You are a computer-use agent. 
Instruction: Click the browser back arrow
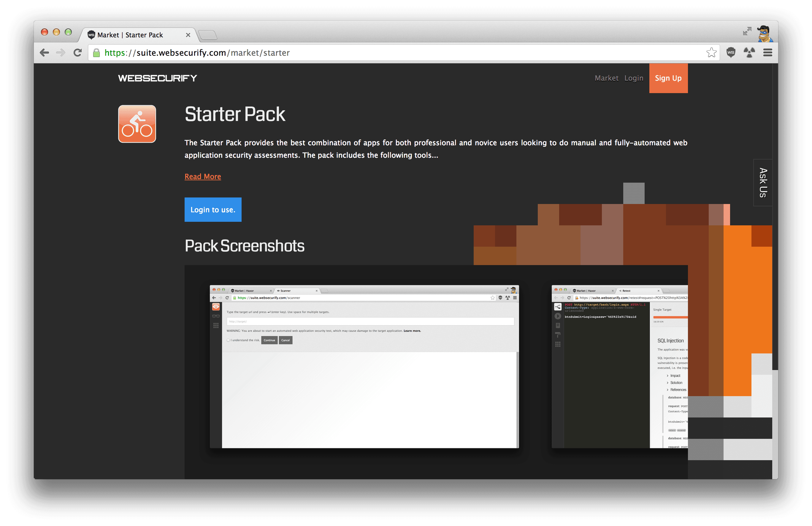(x=44, y=52)
